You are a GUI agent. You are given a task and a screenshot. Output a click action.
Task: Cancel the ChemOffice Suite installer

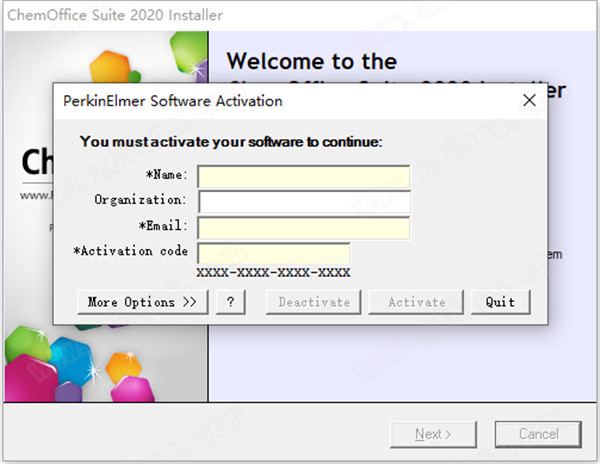[x=538, y=434]
